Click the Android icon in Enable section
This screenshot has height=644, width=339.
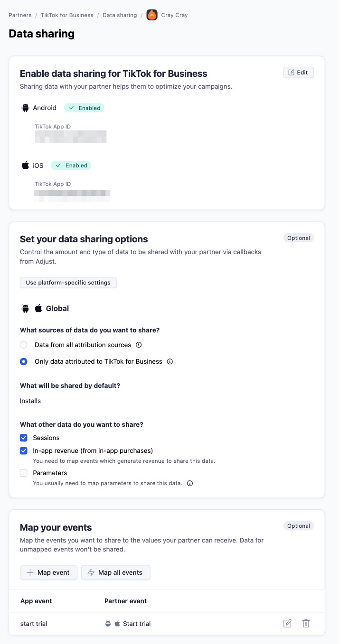coord(25,108)
